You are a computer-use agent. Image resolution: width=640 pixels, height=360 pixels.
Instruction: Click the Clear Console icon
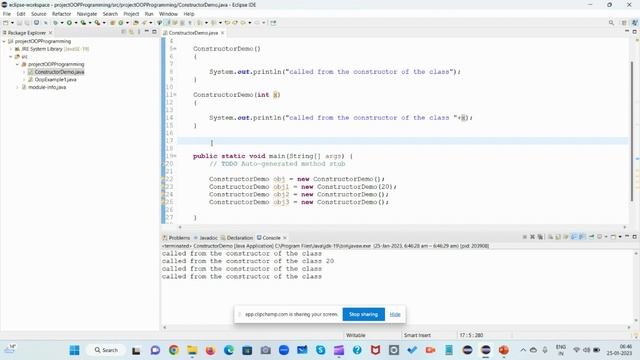click(x=551, y=237)
